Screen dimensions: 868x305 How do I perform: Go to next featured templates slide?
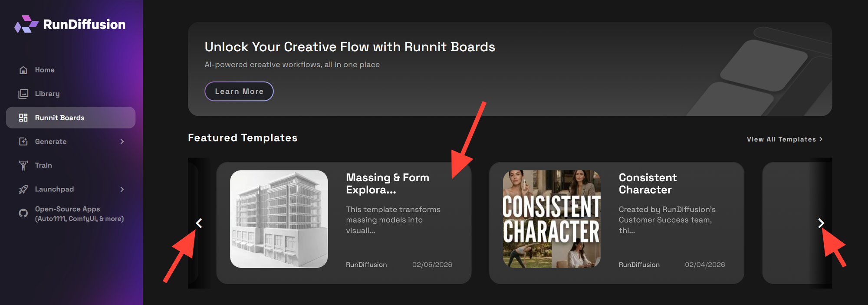[x=821, y=223]
